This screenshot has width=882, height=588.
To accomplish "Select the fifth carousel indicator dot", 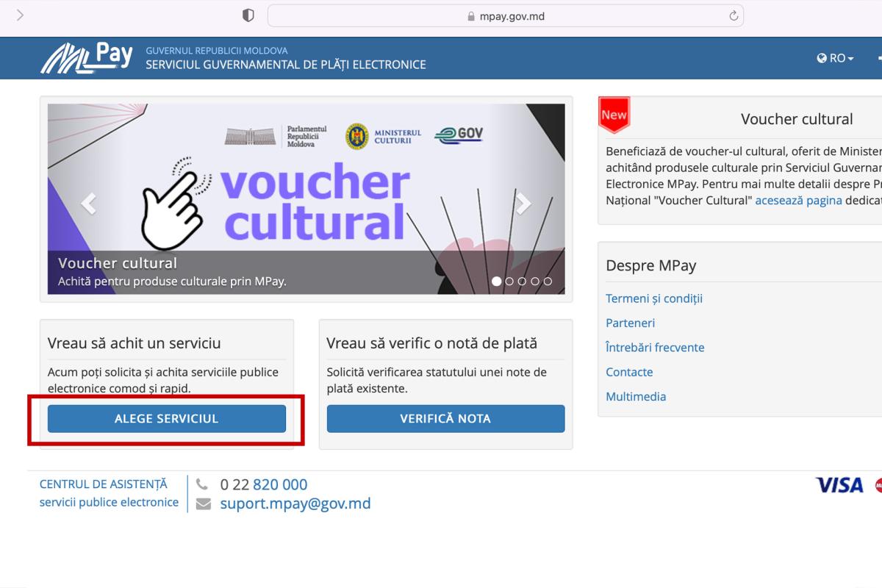I will click(548, 281).
